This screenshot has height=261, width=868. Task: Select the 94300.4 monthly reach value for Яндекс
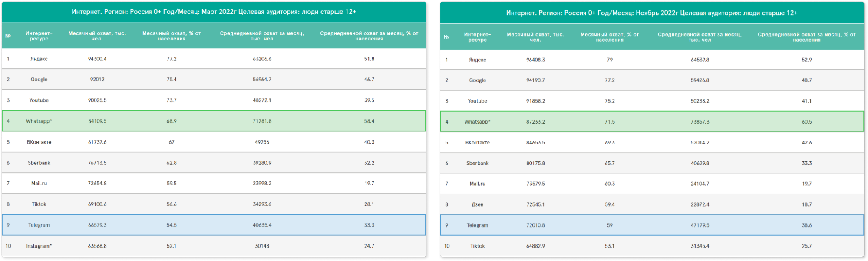97,59
